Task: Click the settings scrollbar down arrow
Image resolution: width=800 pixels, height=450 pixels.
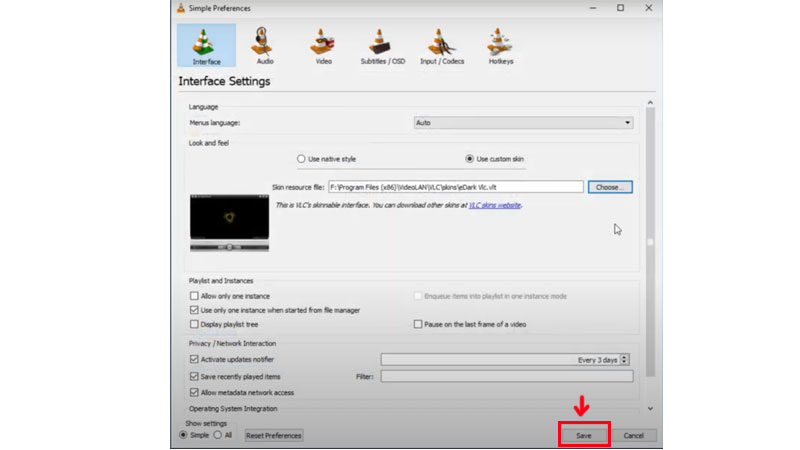Action: [x=650, y=409]
